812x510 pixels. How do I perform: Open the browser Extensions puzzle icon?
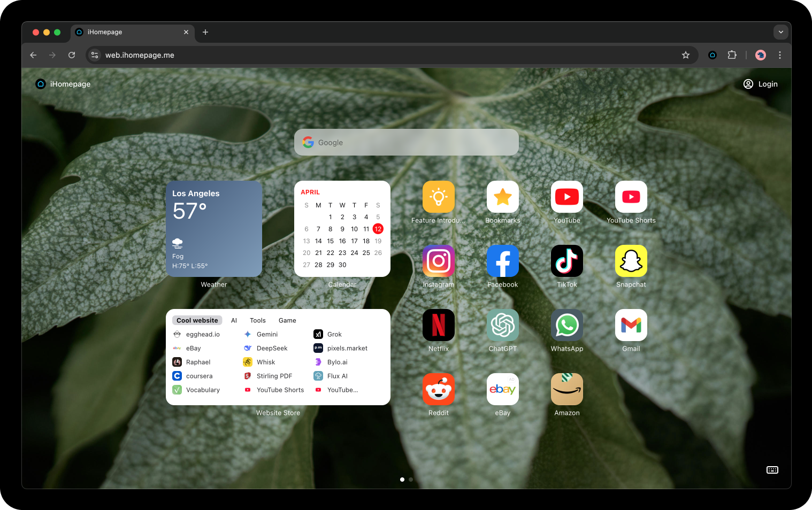732,55
